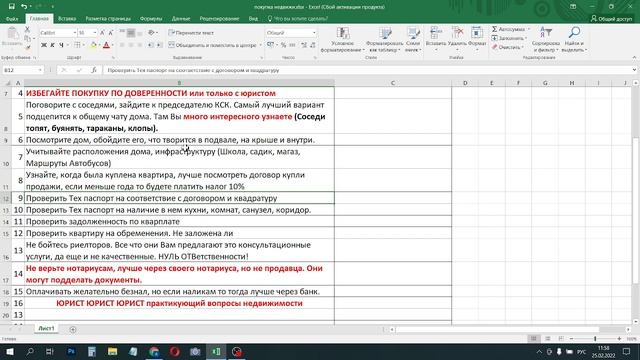Open Photoshop from the taskbar
The image size is (640, 360).
[x=71, y=351]
